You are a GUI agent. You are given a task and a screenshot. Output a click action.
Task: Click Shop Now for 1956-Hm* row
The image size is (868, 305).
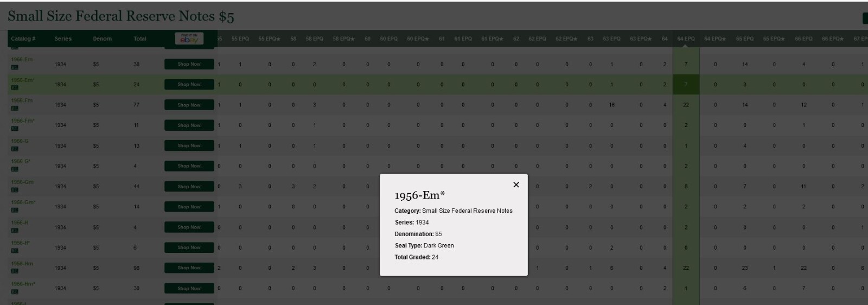coord(189,288)
